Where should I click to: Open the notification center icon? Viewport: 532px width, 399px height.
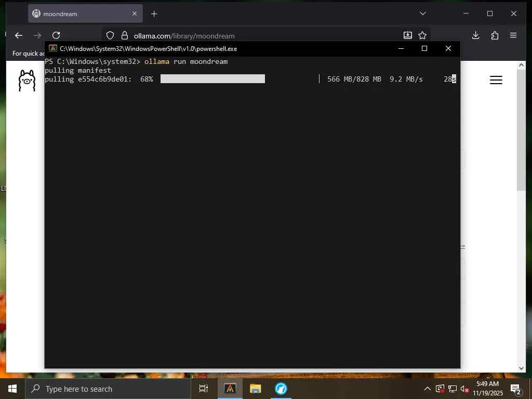click(x=516, y=389)
